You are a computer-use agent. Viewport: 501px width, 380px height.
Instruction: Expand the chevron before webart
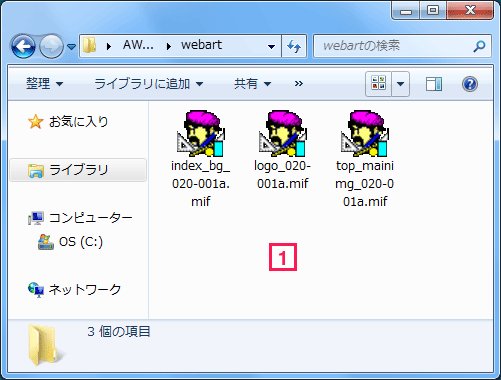169,46
